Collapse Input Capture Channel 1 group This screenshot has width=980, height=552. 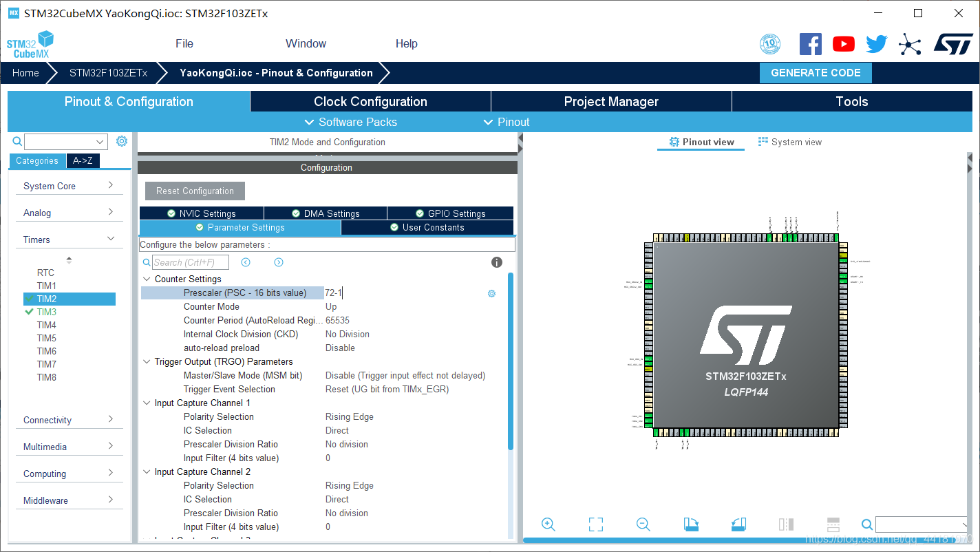pyautogui.click(x=147, y=403)
